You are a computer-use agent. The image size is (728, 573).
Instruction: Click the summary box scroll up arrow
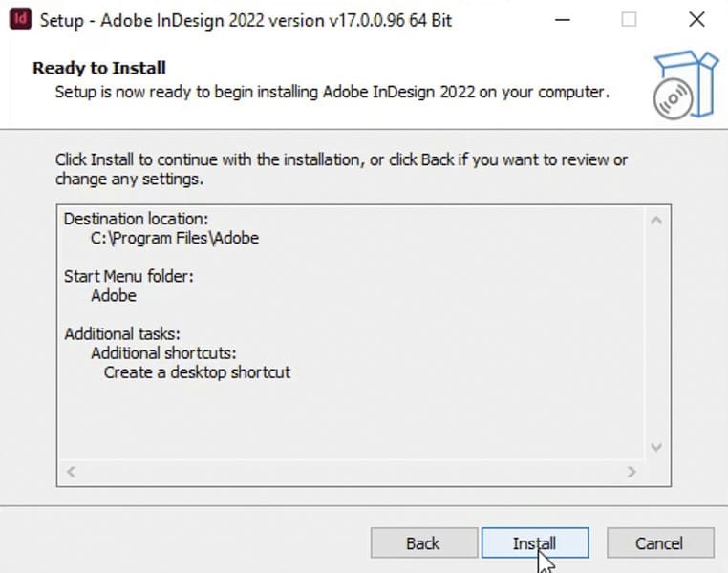(656, 221)
